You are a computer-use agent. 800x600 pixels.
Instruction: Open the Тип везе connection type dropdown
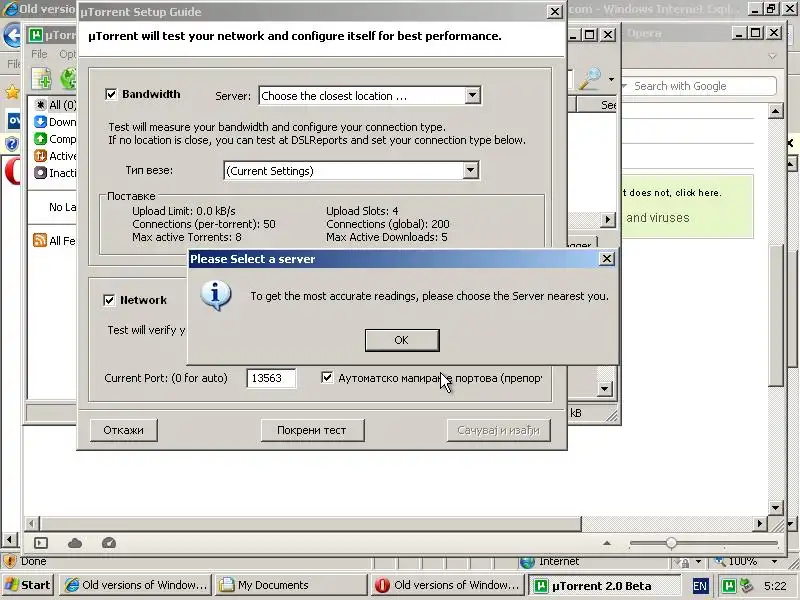pos(471,170)
